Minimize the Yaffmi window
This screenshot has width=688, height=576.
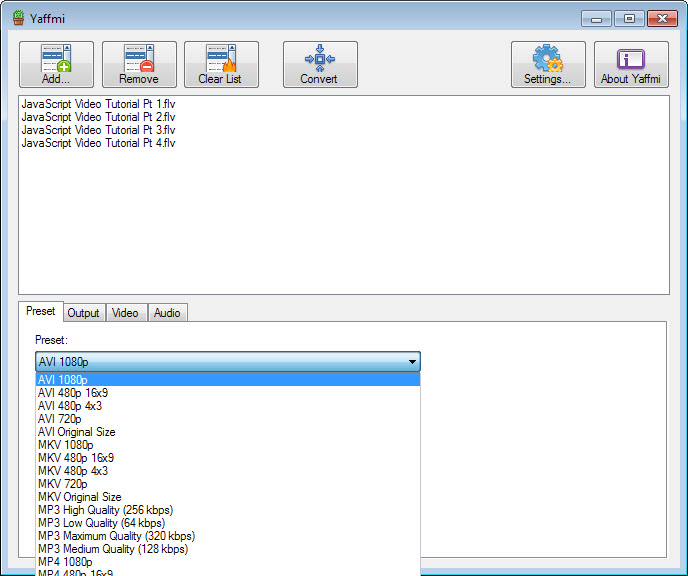[x=596, y=18]
